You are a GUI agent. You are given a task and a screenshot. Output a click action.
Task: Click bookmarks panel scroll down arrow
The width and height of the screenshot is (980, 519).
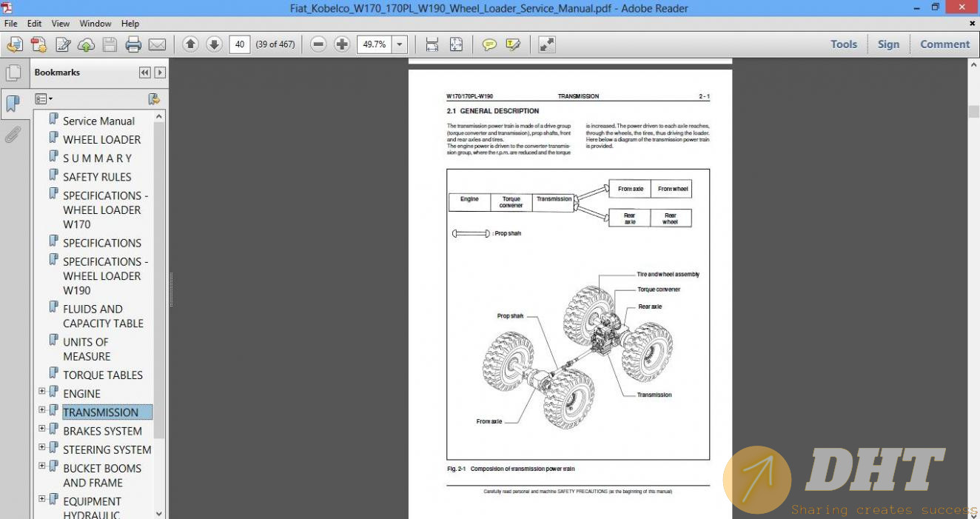point(159,513)
